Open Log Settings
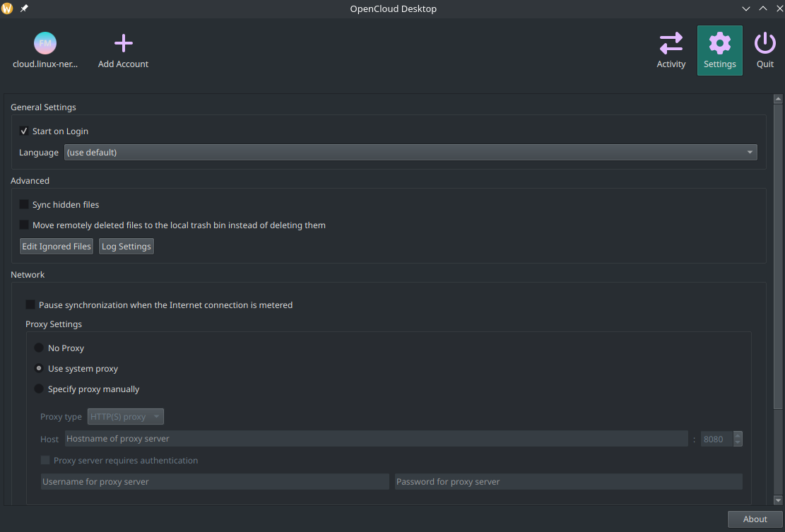This screenshot has height=532, width=785. tap(126, 247)
